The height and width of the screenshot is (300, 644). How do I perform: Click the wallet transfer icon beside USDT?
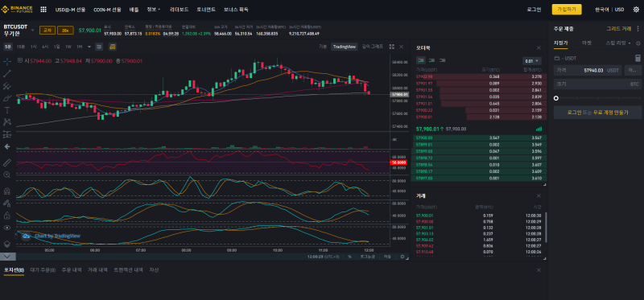click(x=557, y=58)
